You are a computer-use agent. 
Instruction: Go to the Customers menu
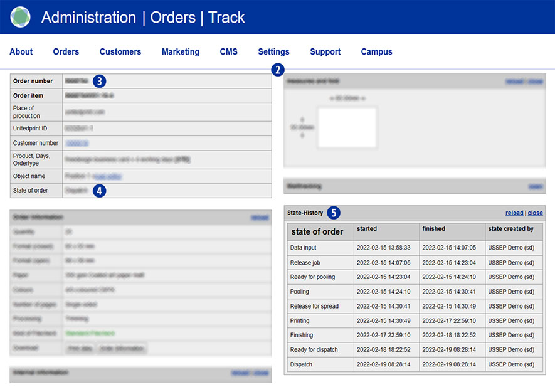point(120,52)
